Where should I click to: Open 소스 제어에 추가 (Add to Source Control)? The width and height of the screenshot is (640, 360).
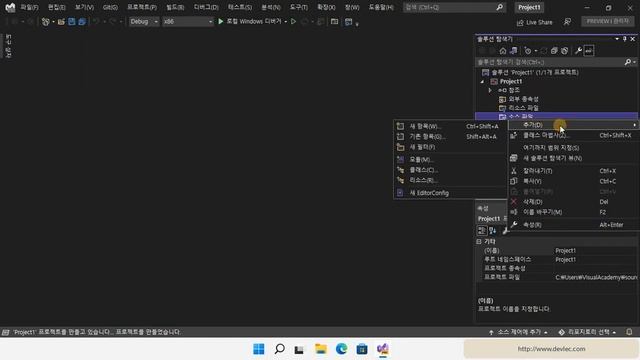pyautogui.click(x=518, y=332)
